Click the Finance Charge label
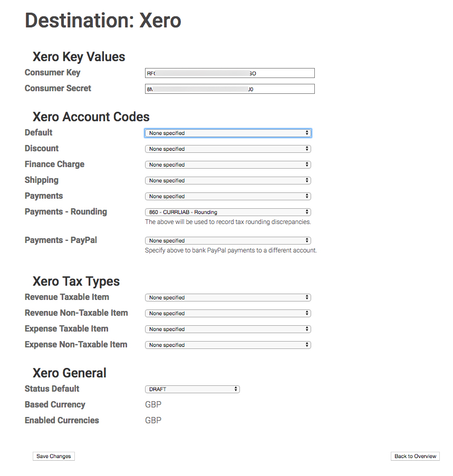Image resolution: width=453 pixels, height=476 pixels. [55, 164]
